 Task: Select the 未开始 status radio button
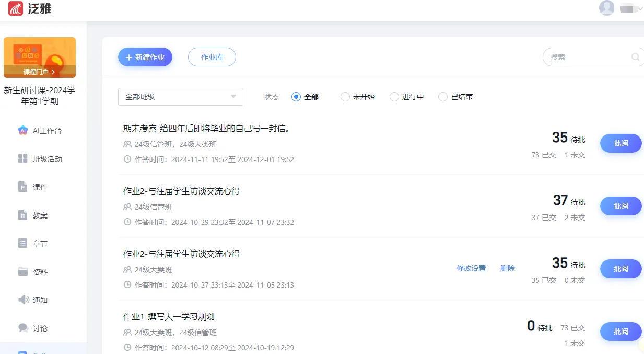345,97
